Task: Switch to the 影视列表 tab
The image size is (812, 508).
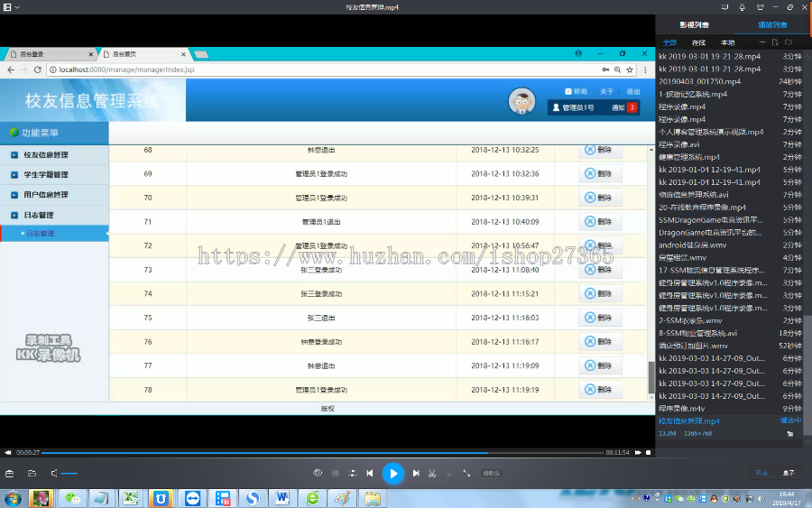Action: (x=694, y=25)
